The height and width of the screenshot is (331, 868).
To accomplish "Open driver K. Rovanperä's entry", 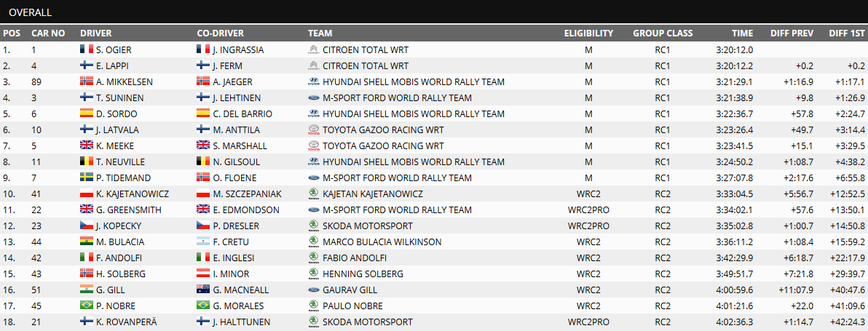I will click(x=127, y=322).
